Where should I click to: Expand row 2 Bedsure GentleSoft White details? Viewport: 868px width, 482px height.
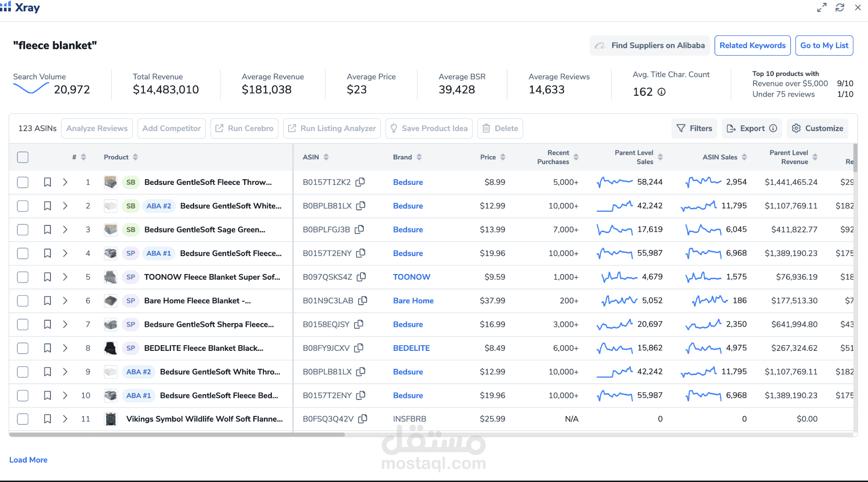pyautogui.click(x=65, y=206)
